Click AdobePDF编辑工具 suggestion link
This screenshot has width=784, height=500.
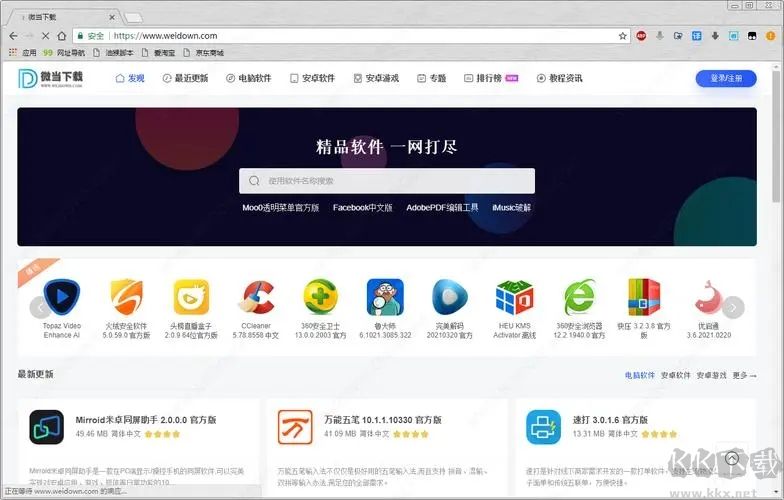[442, 208]
